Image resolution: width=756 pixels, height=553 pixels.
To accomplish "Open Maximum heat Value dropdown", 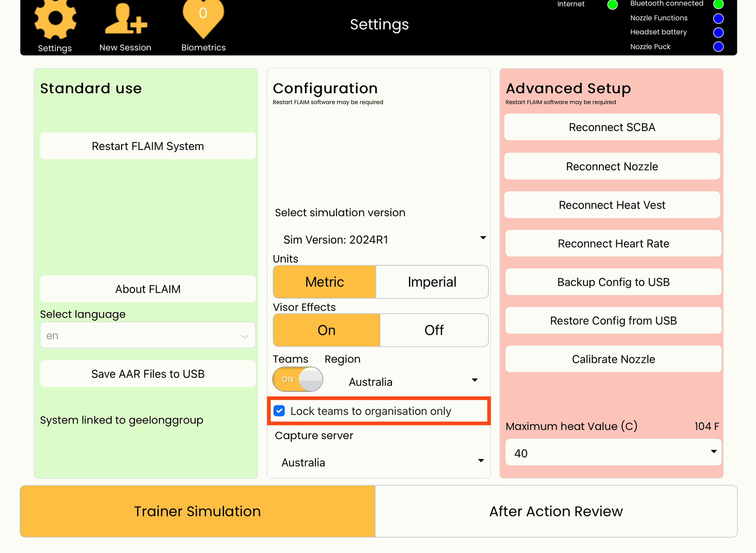I will pos(613,453).
